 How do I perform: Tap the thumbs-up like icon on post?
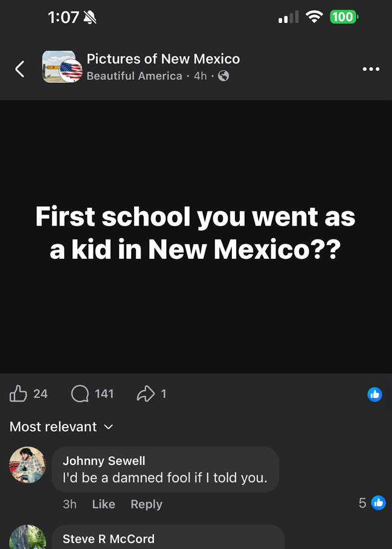19,394
